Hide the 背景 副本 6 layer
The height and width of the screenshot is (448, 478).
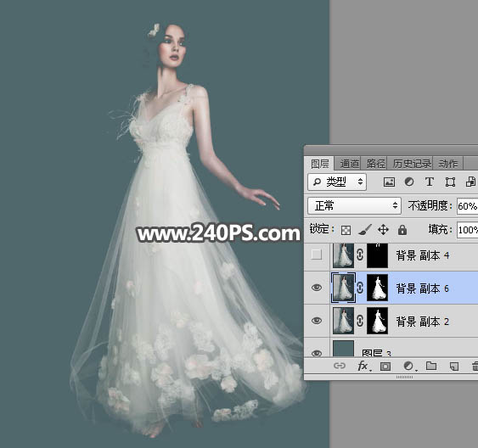click(x=317, y=288)
